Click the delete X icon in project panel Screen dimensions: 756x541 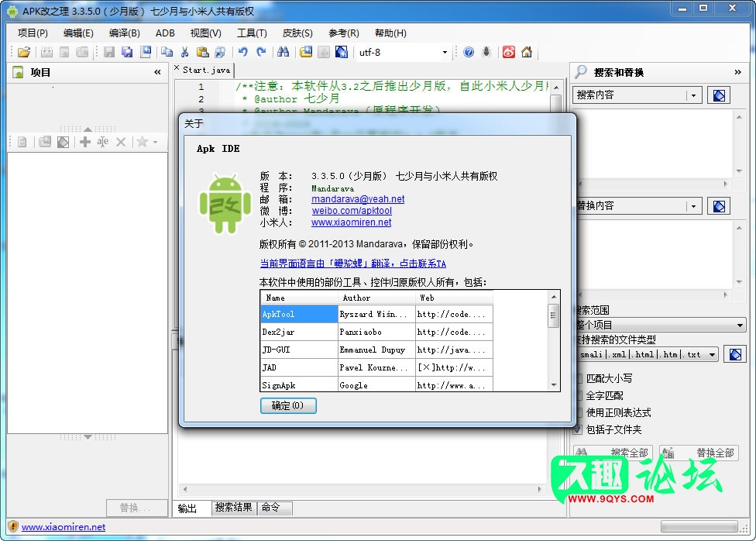[121, 142]
